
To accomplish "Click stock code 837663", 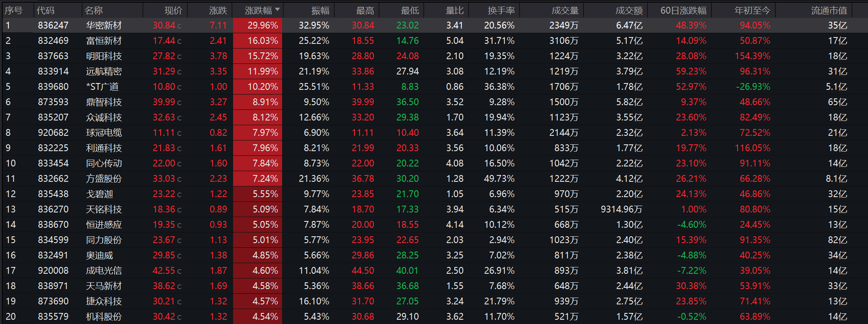I will (x=53, y=56).
